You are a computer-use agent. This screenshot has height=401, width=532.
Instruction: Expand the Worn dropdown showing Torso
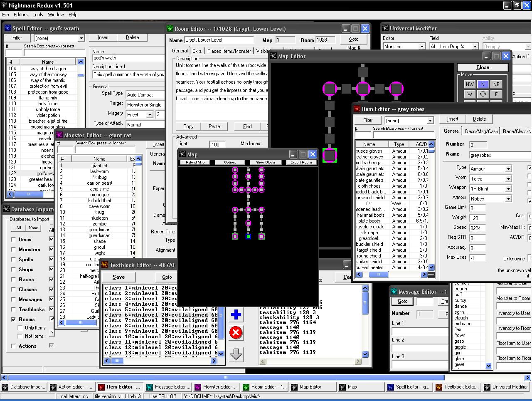508,179
